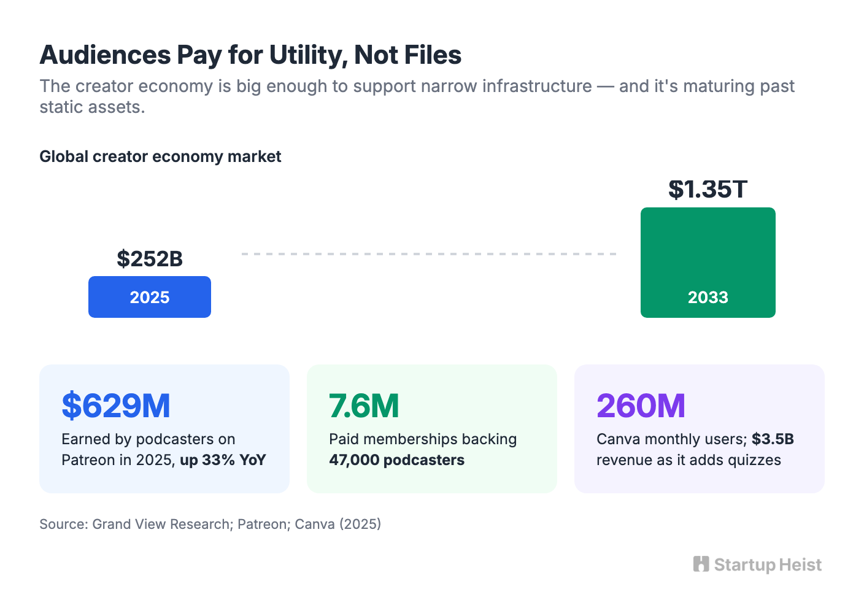The image size is (864, 616).
Task: Click the dashed connector line between bars
Action: pos(429,253)
